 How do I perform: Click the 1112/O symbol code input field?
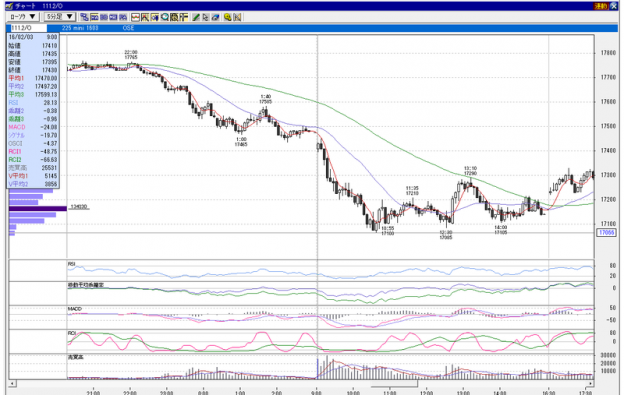(28, 28)
